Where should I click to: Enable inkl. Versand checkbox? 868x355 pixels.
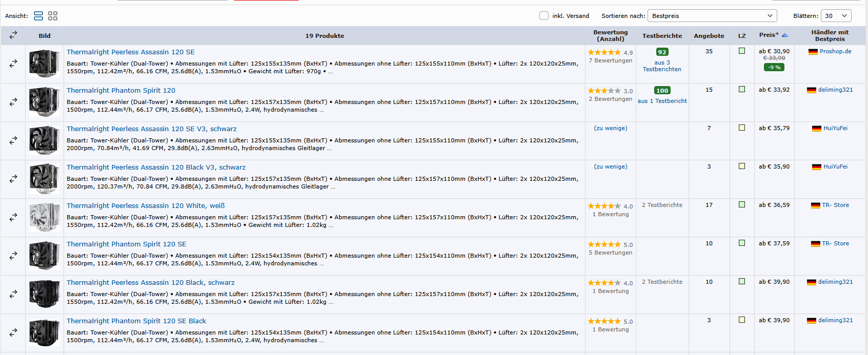point(544,16)
